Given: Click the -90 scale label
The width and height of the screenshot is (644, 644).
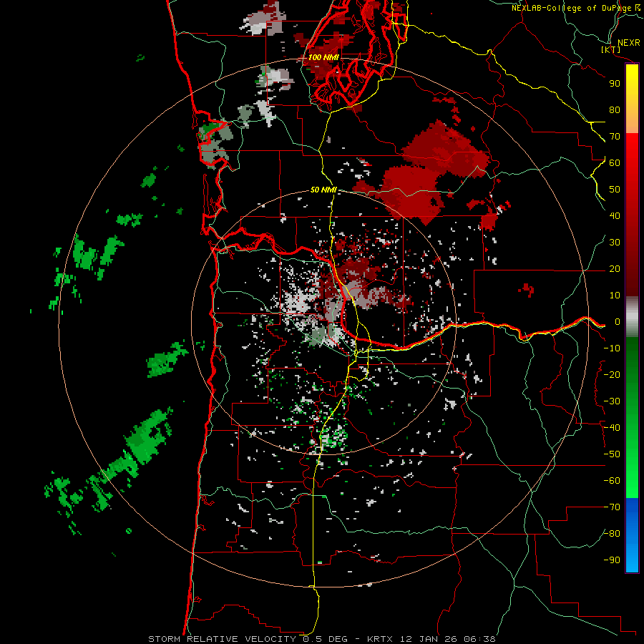Looking at the screenshot, I should click(x=612, y=560).
